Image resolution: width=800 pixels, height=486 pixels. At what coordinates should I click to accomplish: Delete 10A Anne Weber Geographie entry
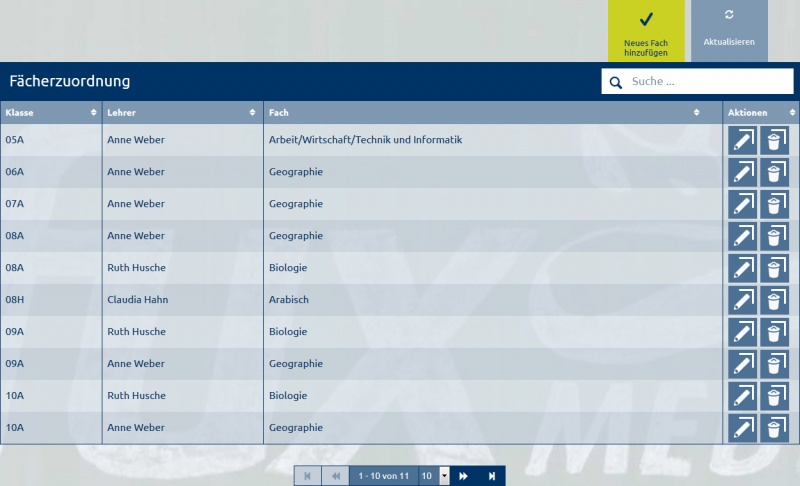(x=774, y=428)
